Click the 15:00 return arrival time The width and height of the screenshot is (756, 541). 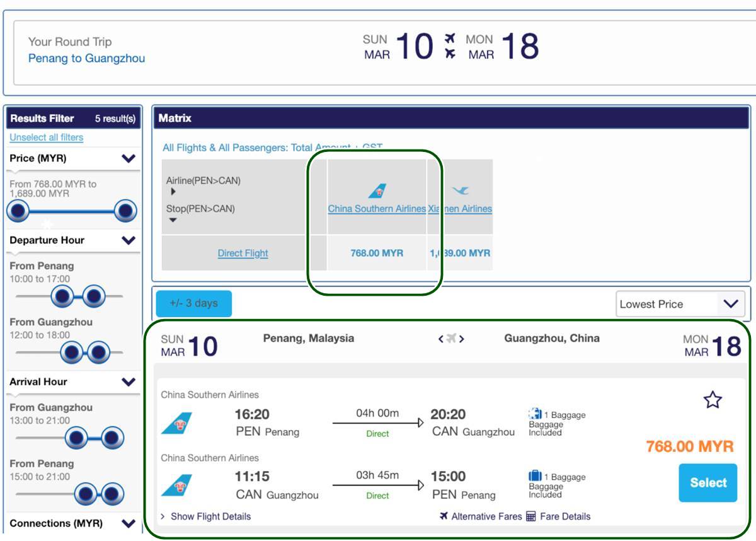[448, 477]
